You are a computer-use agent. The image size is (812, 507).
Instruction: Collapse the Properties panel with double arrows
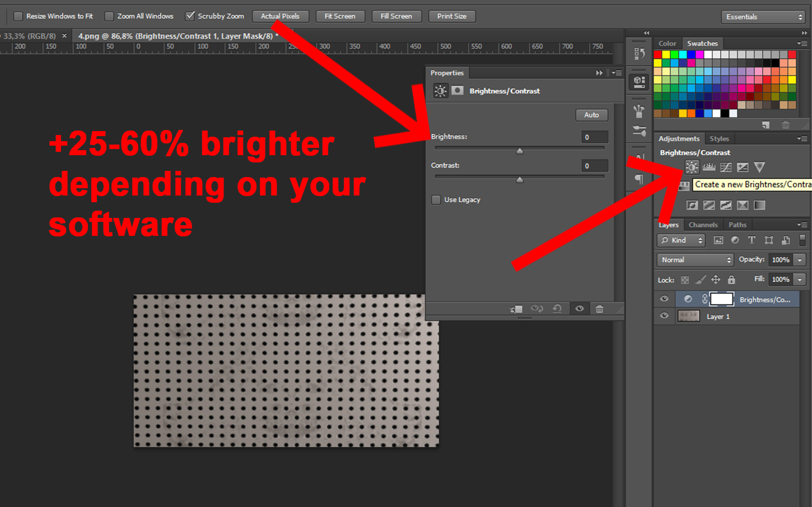click(599, 73)
